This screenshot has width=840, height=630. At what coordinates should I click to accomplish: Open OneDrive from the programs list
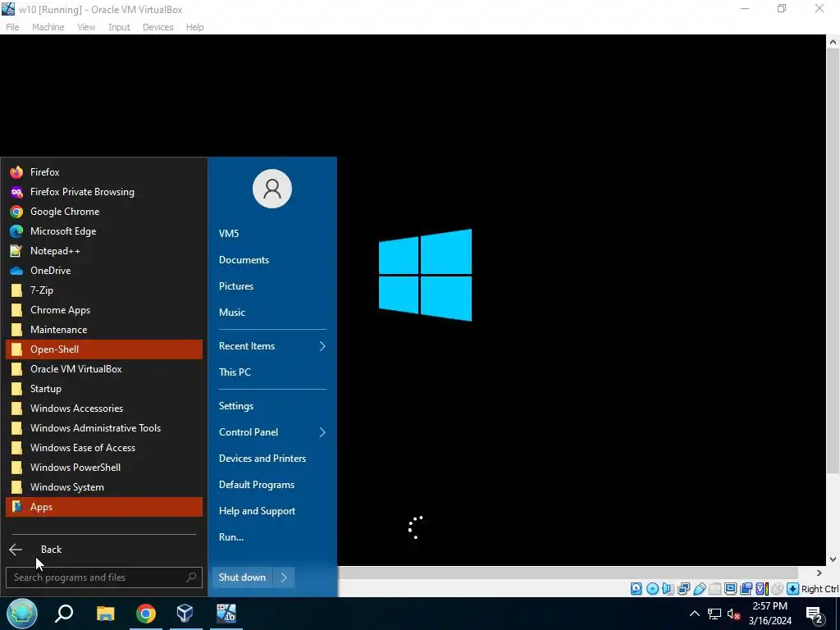tap(104, 271)
